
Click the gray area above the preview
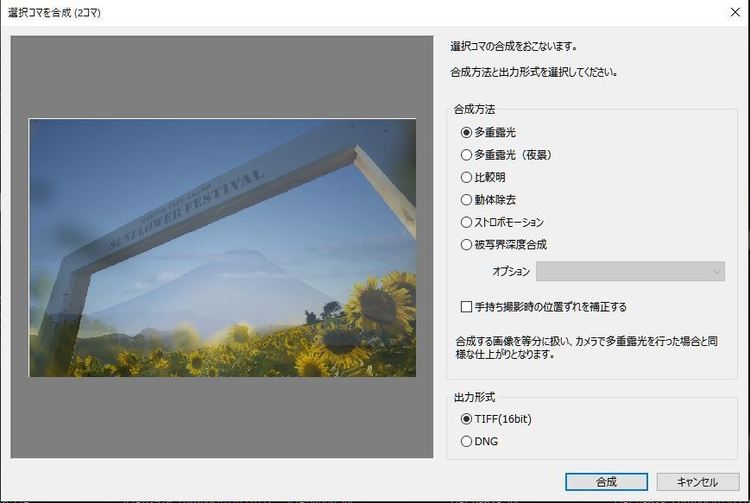[222, 77]
